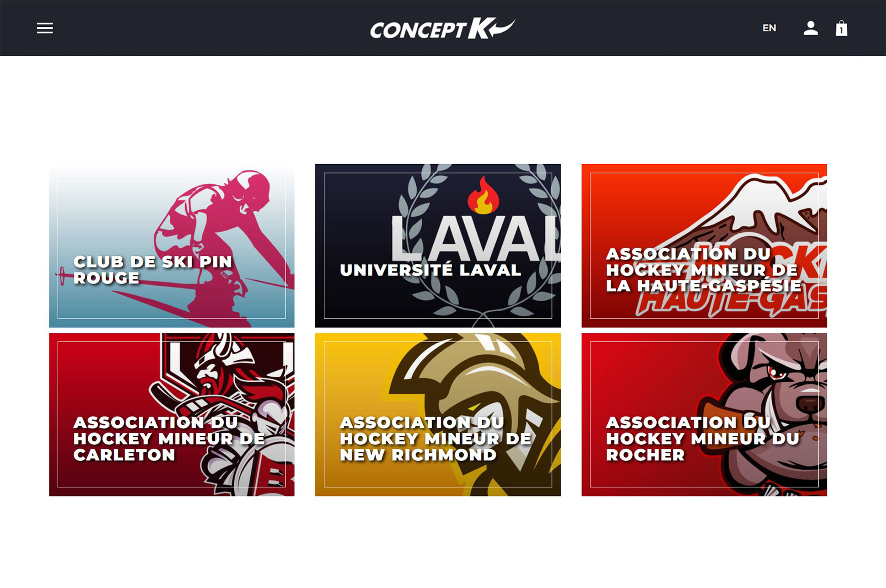Open the Université Laval tile
This screenshot has height=588, width=886.
point(438,245)
